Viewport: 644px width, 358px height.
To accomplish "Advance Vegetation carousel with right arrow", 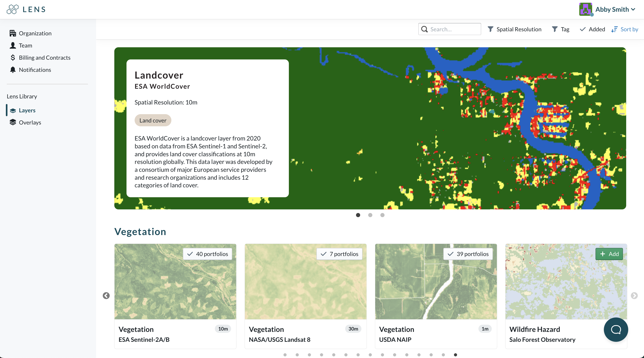I will [634, 296].
